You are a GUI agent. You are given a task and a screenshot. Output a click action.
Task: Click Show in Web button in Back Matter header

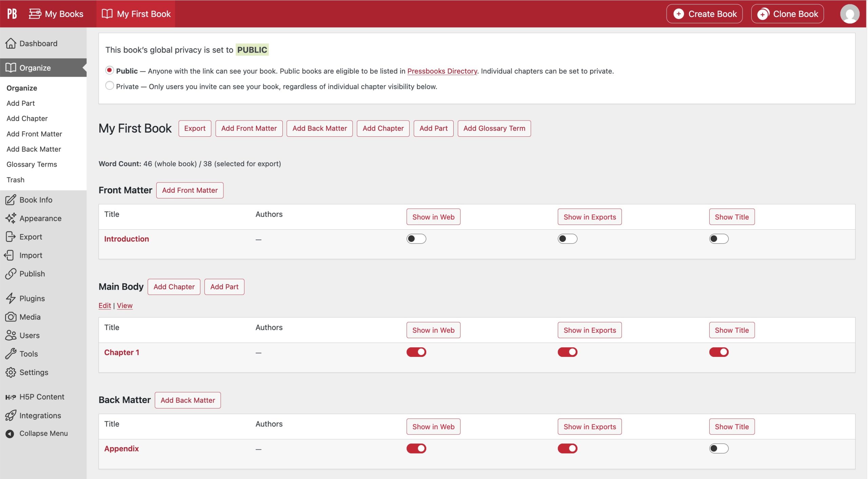(433, 426)
